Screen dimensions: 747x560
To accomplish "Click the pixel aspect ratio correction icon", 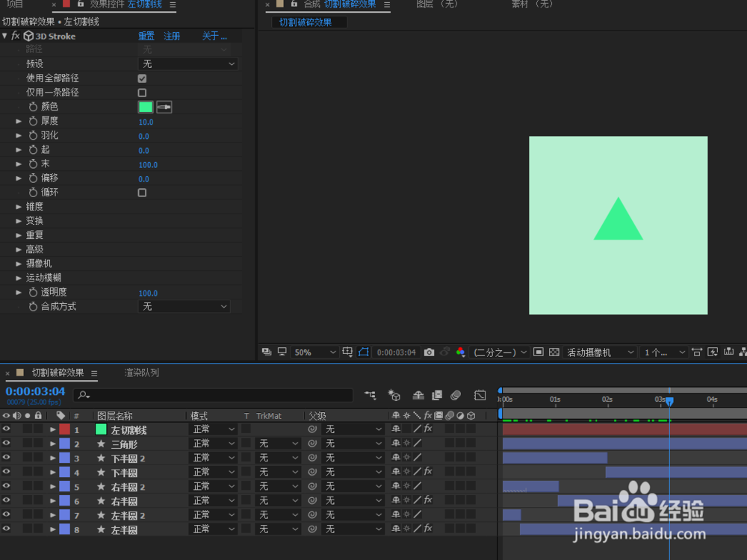I will [x=697, y=352].
